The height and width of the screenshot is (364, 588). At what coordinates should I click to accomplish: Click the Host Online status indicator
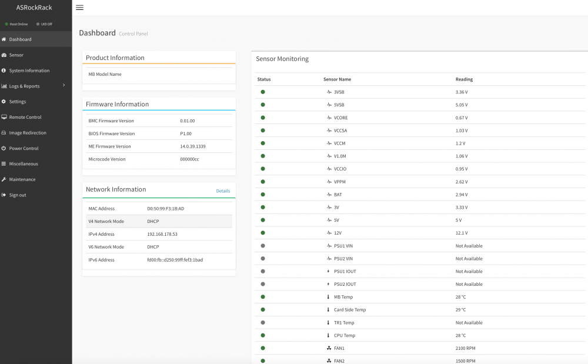pyautogui.click(x=16, y=24)
